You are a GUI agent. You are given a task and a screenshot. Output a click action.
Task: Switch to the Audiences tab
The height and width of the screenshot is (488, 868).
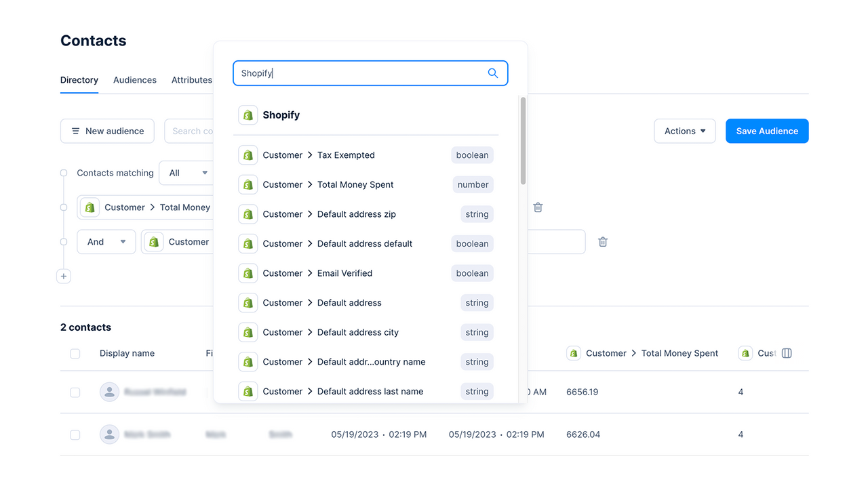point(135,80)
